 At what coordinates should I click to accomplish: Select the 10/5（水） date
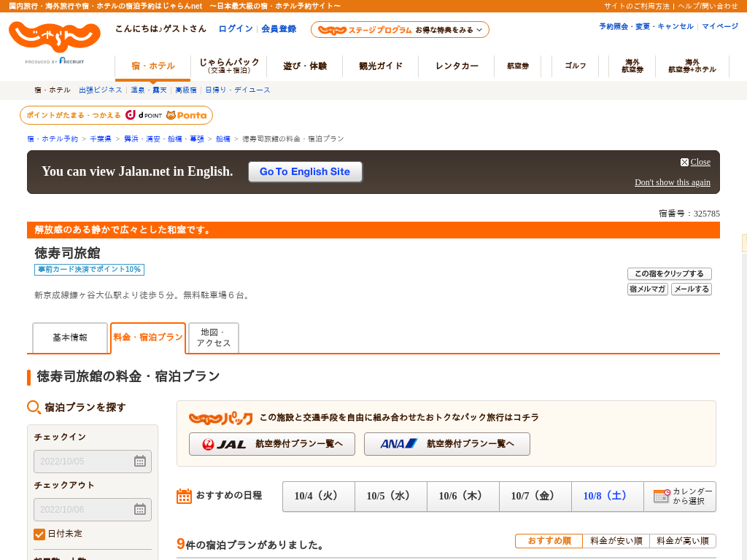click(391, 496)
